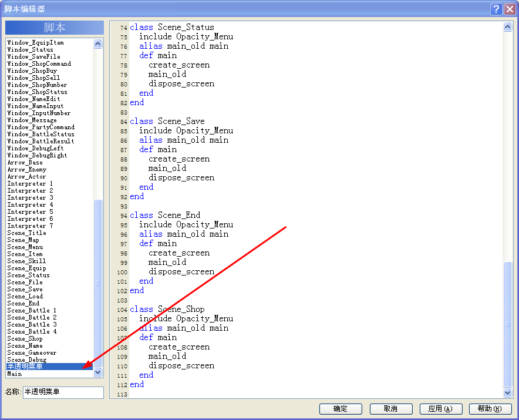Screen dimensions: 519x420
Task: Select the 半透明菜单 script entry
Action: click(x=50, y=367)
